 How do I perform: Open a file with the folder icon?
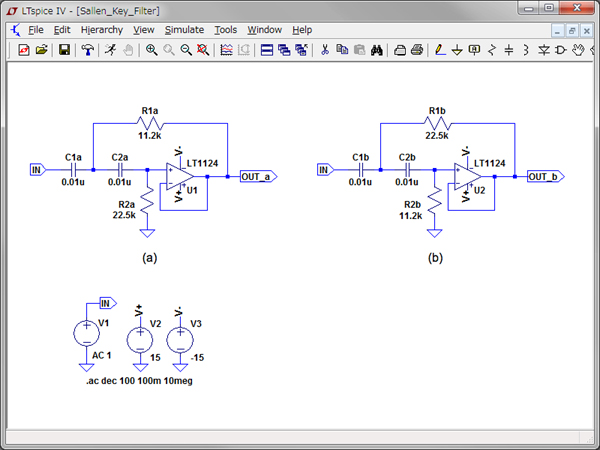tap(41, 49)
